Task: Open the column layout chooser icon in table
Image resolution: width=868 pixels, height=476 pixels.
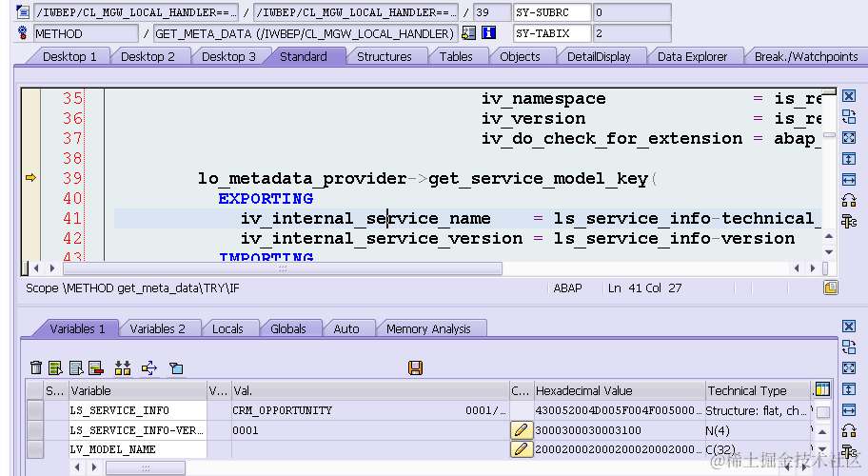Action: 822,389
